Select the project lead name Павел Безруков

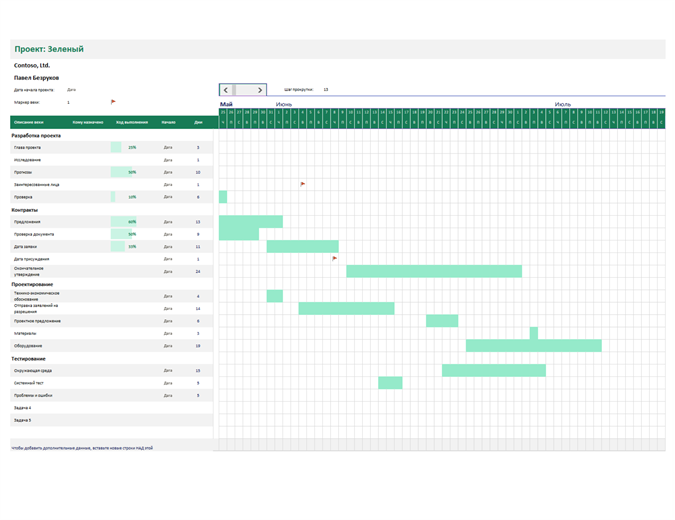pyautogui.click(x=37, y=78)
